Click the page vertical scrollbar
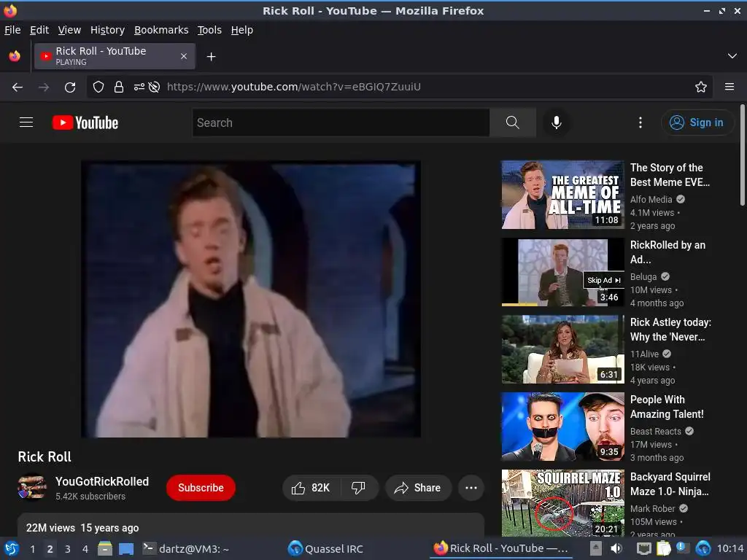 pos(742,155)
